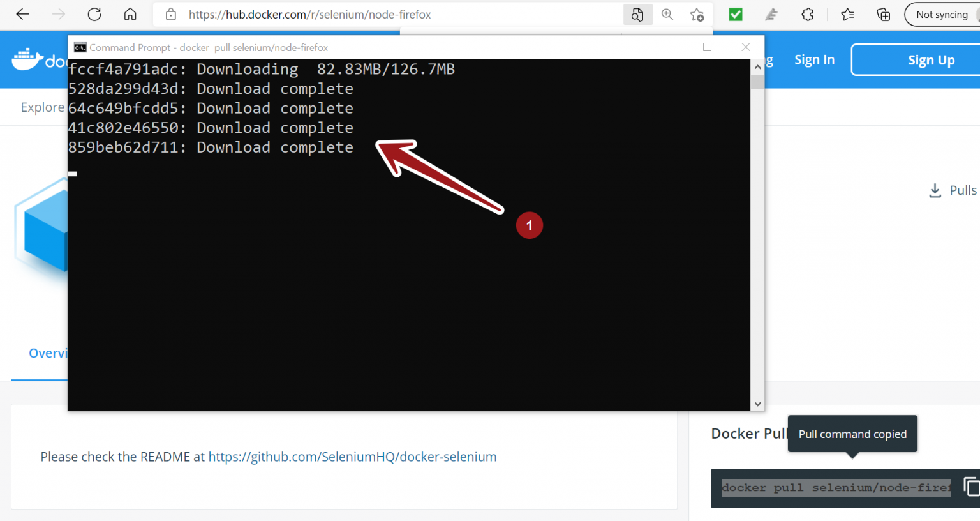View site info via the lock icon

tap(171, 14)
